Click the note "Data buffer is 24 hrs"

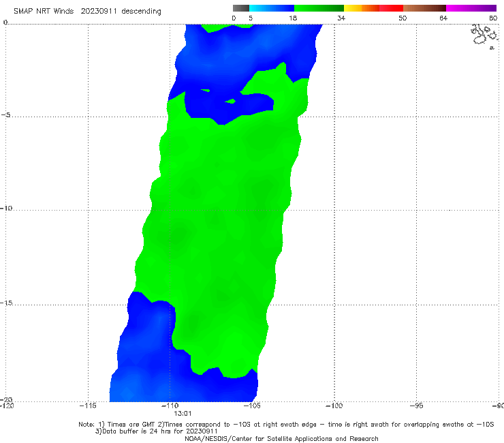157,431
